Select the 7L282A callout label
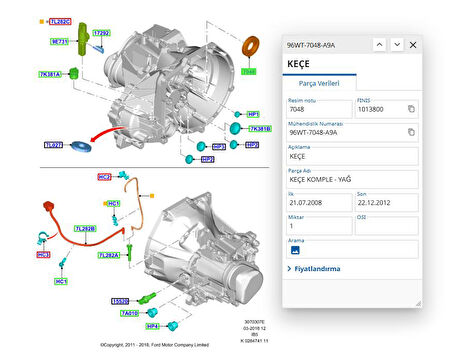The height and width of the screenshot is (360, 452). [x=109, y=255]
